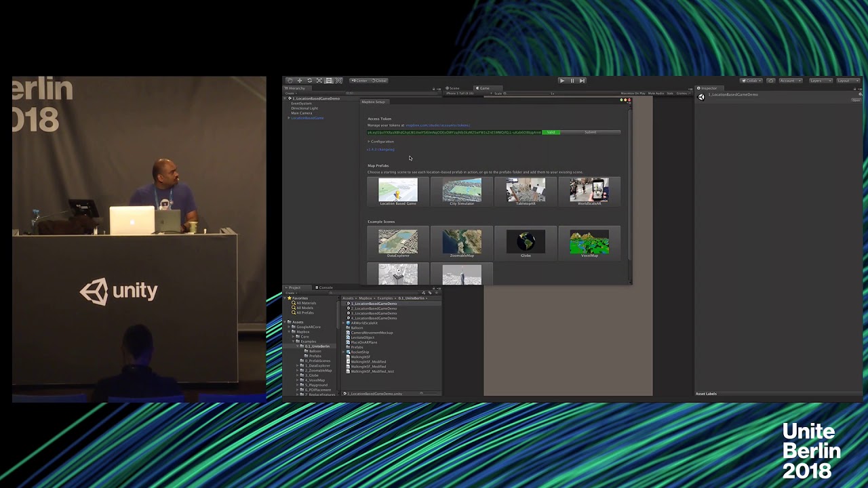Open the City Simulator prefab thumbnail

click(x=462, y=192)
